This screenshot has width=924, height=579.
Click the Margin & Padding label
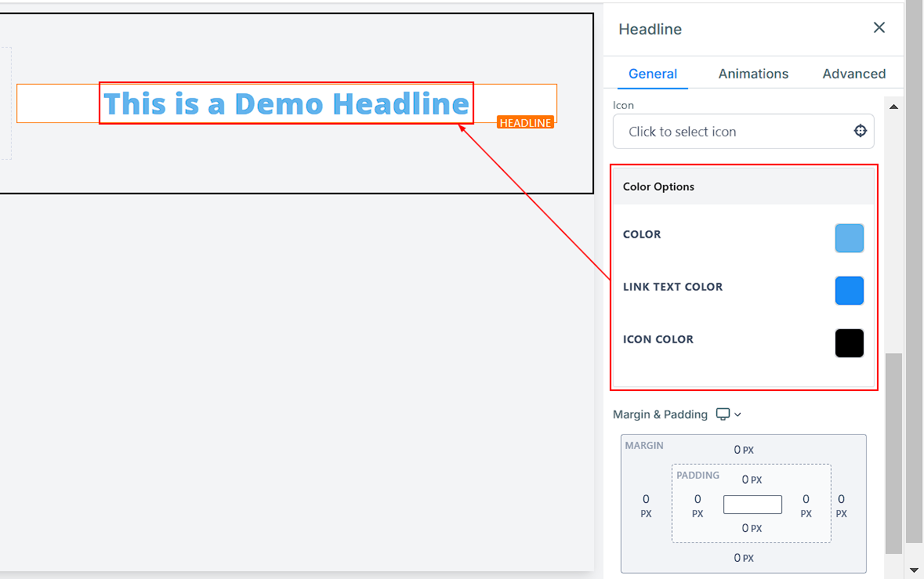click(x=660, y=414)
